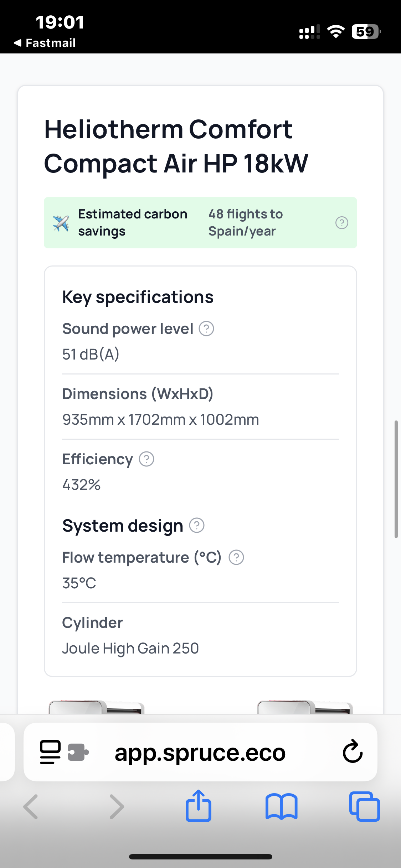Tap the Estimated carbon savings banner
Screen dimensions: 401x868
(x=200, y=223)
